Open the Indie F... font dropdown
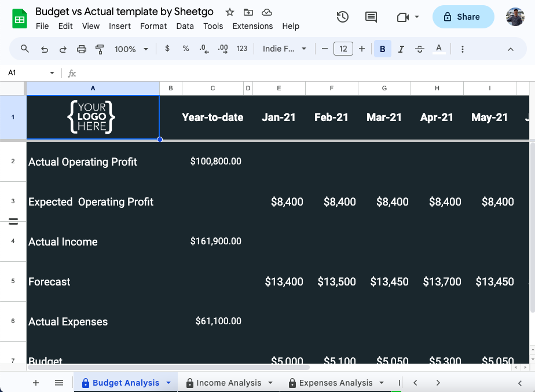The width and height of the screenshot is (535, 392). [x=284, y=49]
